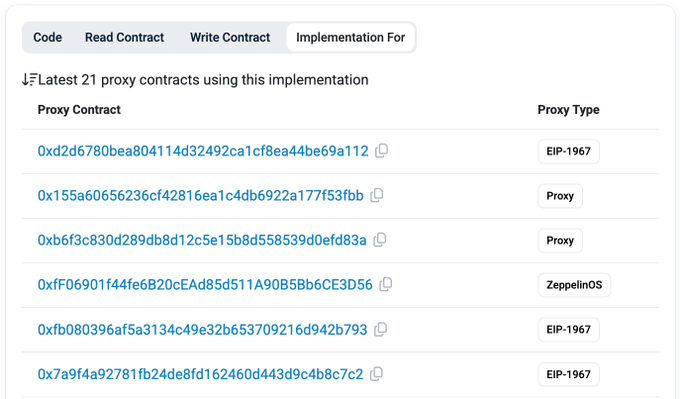Image resolution: width=680 pixels, height=399 pixels.
Task: Click EIP-1967 badge in the 0xfb080396 row
Action: coord(569,330)
